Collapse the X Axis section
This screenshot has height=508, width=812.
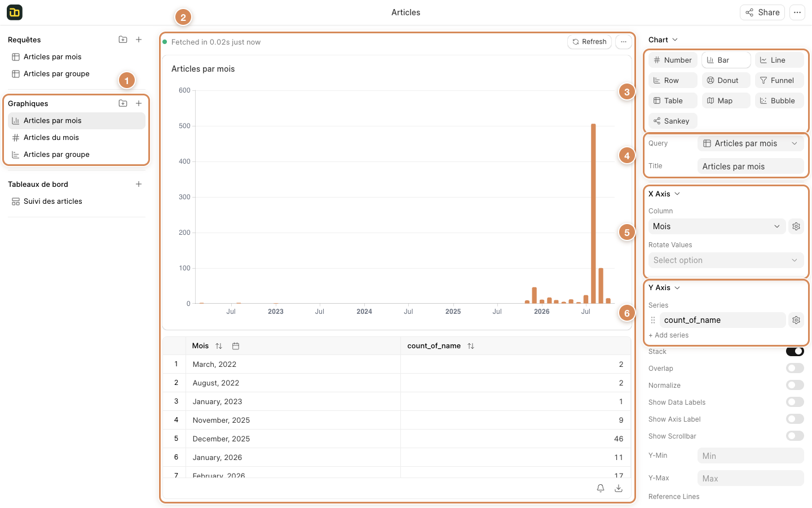(x=664, y=194)
